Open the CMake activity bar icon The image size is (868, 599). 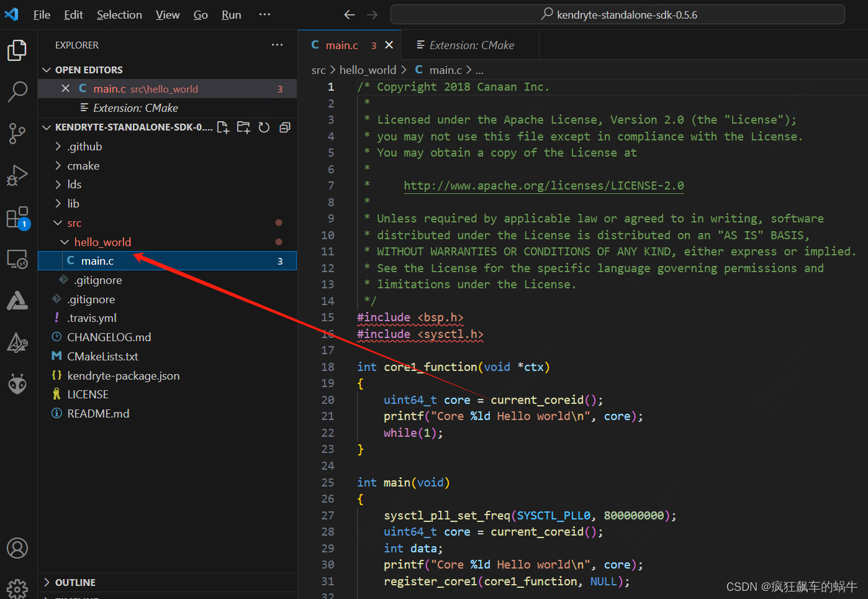(17, 301)
